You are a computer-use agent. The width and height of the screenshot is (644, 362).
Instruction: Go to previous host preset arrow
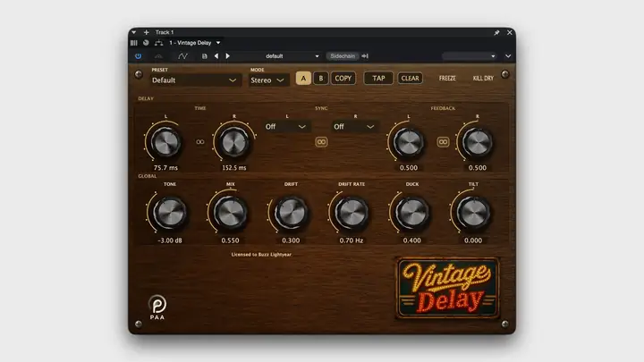[x=216, y=56]
